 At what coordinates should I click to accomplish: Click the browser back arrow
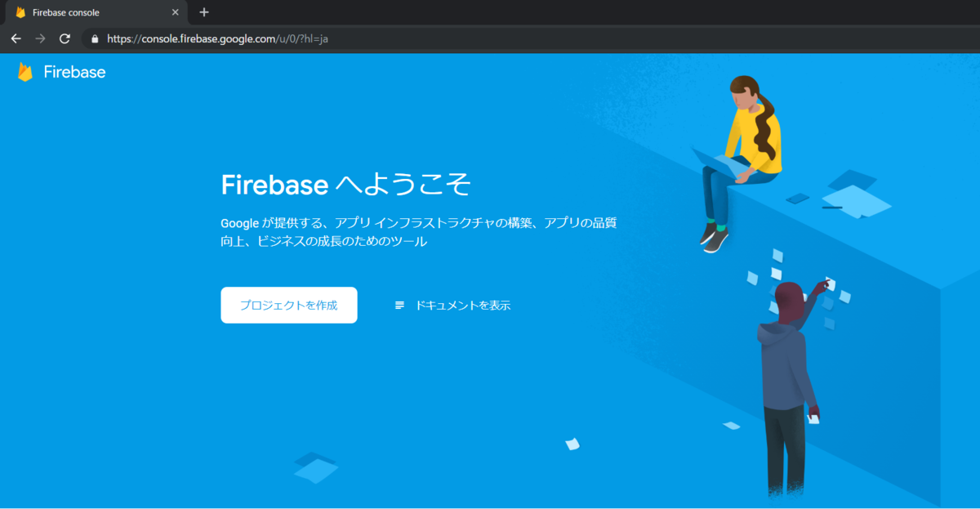pyautogui.click(x=16, y=38)
